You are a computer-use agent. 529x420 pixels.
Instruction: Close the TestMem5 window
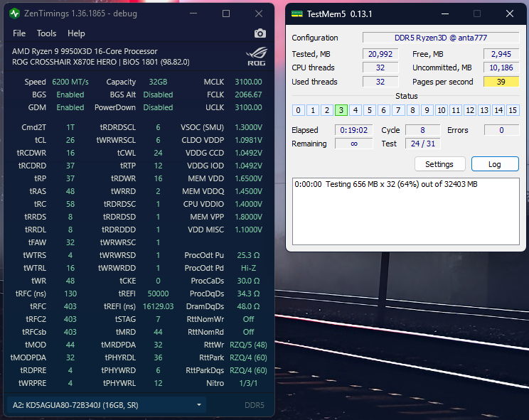pos(509,14)
